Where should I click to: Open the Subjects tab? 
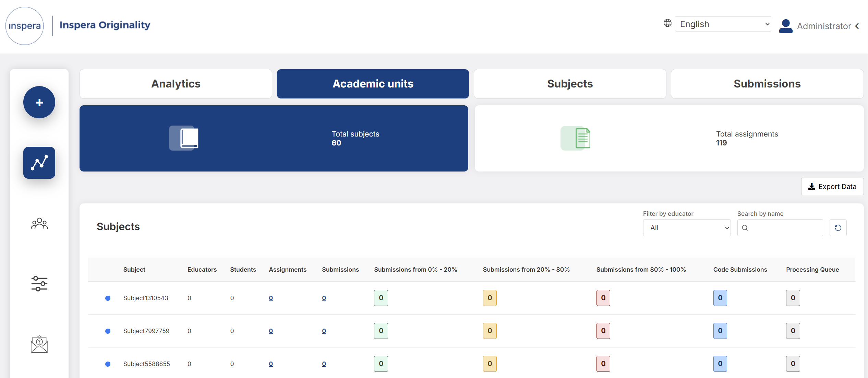(x=570, y=84)
